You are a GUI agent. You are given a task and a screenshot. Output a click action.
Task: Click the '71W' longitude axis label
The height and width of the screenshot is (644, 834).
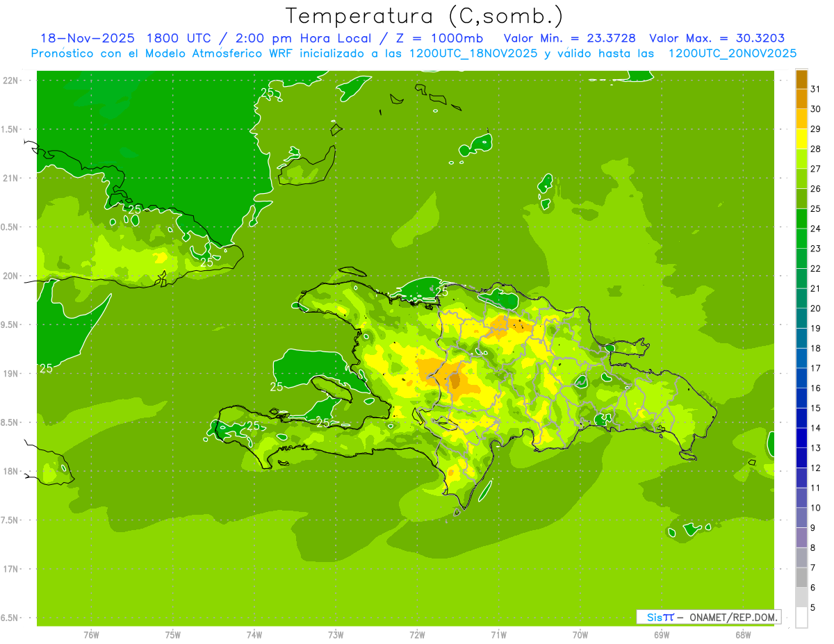498,635
